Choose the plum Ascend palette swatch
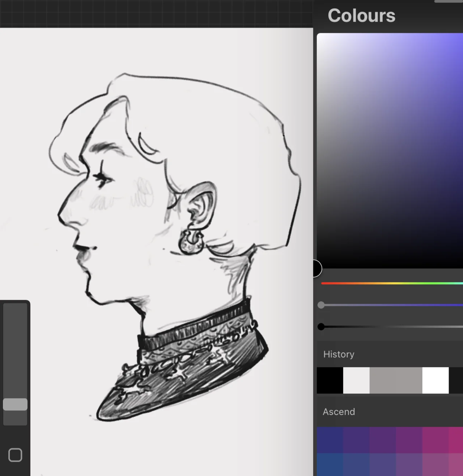This screenshot has width=463, height=476. (409, 440)
